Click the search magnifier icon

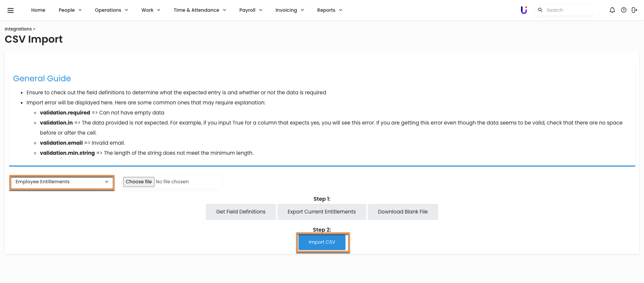click(540, 10)
